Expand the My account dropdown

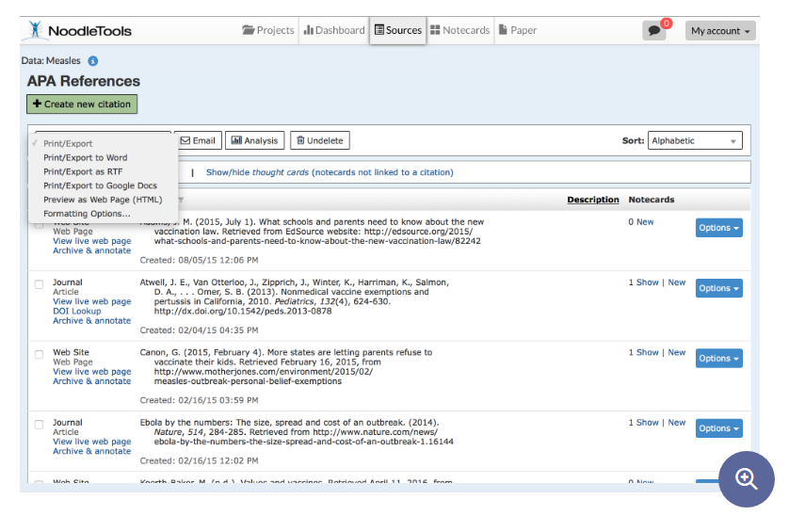click(720, 31)
